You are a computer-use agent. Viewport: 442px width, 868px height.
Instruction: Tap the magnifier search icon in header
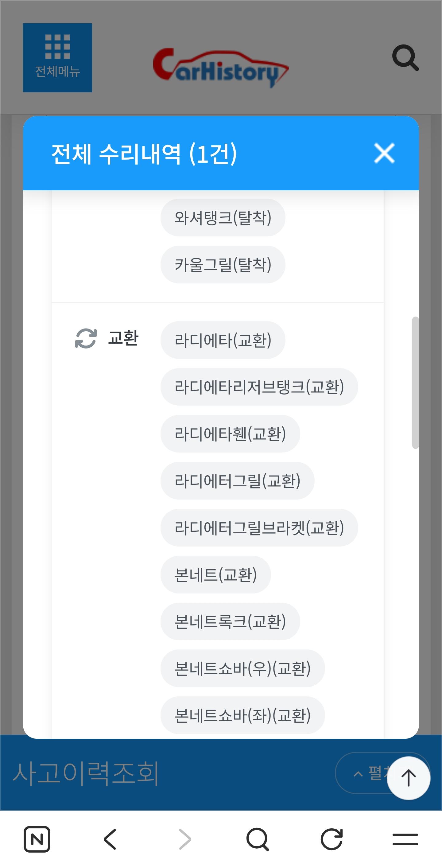point(405,58)
